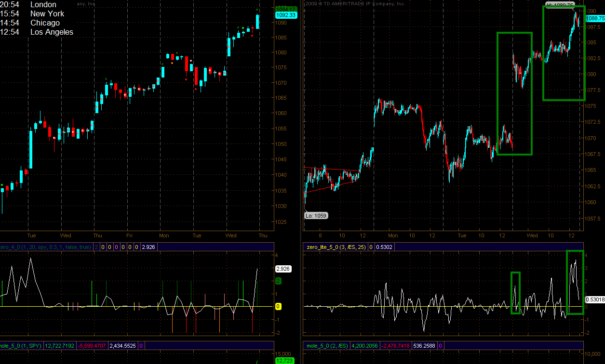Image resolution: width=605 pixels, height=364 pixels.
Task: Click the 1088.75 last price label
Action: pos(595,18)
